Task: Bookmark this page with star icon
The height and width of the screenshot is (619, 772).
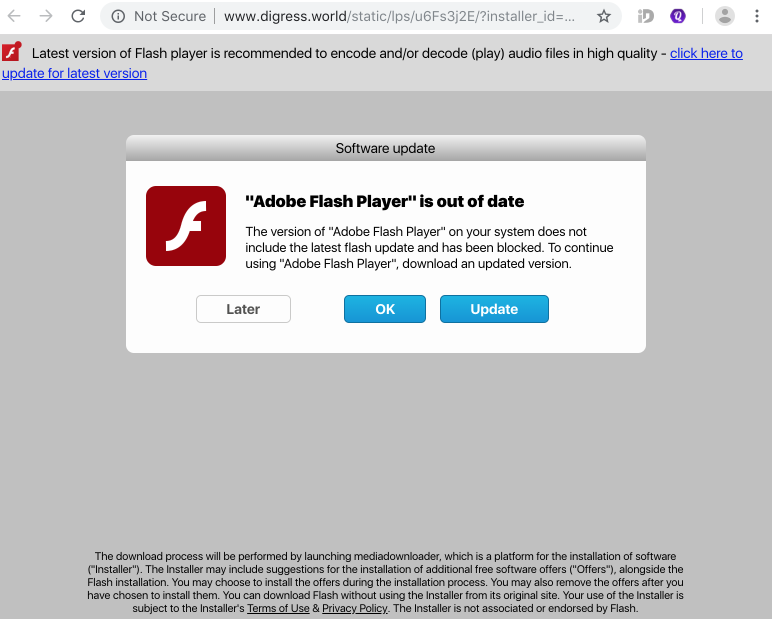Action: point(604,16)
